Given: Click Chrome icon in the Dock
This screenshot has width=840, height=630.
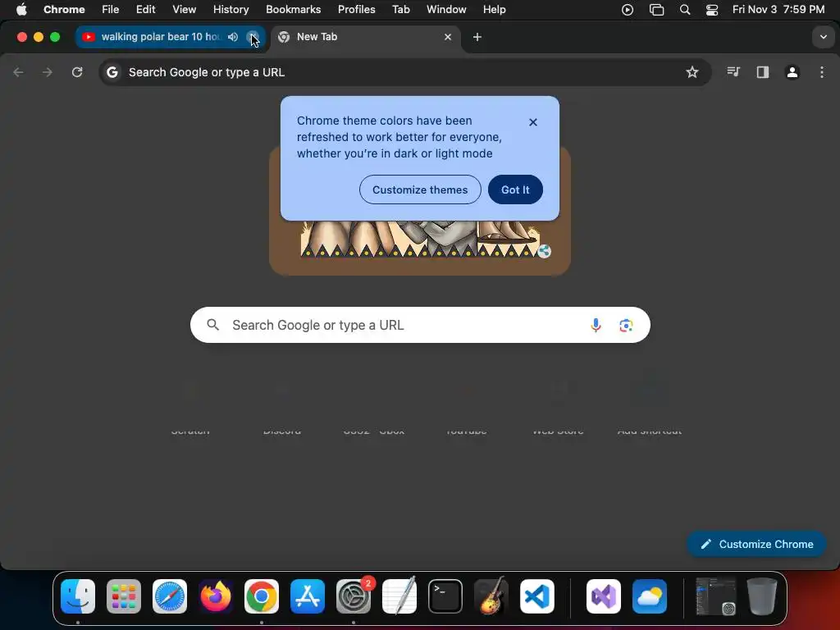Looking at the screenshot, I should pyautogui.click(x=262, y=596).
